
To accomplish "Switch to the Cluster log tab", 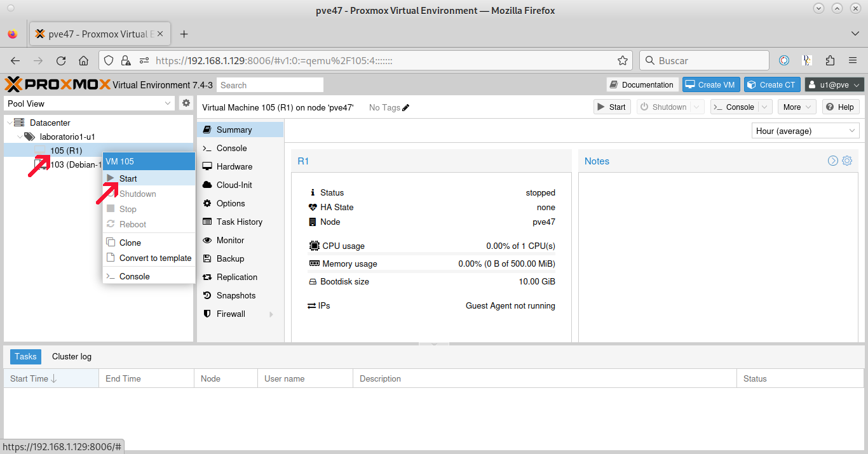I will 72,356.
